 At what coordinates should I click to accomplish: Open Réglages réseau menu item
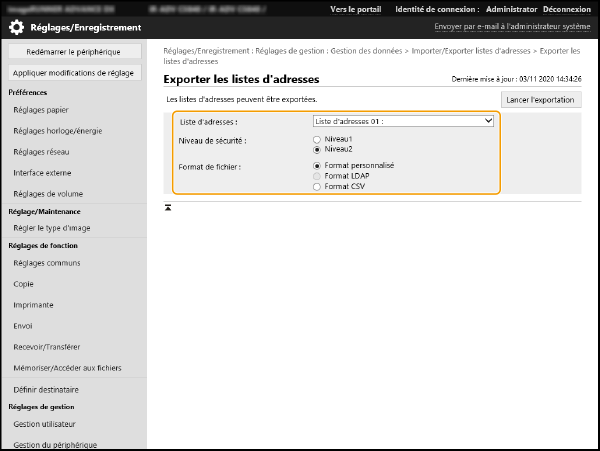pyautogui.click(x=43, y=151)
